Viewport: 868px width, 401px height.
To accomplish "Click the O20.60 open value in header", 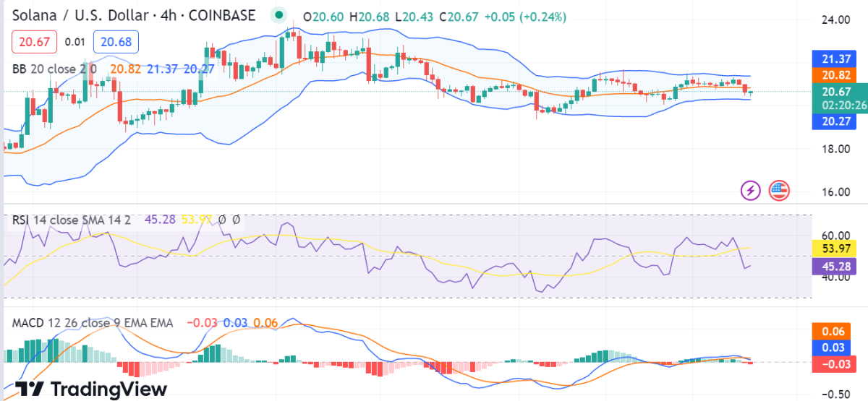I will point(325,17).
